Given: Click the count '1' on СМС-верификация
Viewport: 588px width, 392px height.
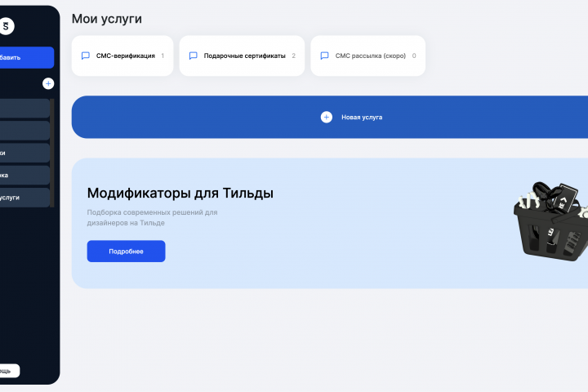Looking at the screenshot, I should click(x=163, y=56).
